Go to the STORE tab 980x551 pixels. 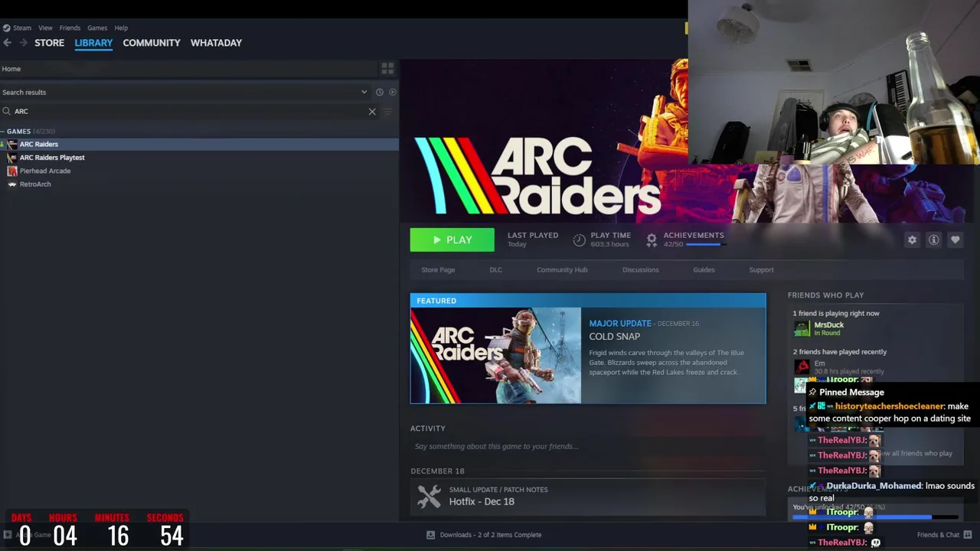point(49,43)
